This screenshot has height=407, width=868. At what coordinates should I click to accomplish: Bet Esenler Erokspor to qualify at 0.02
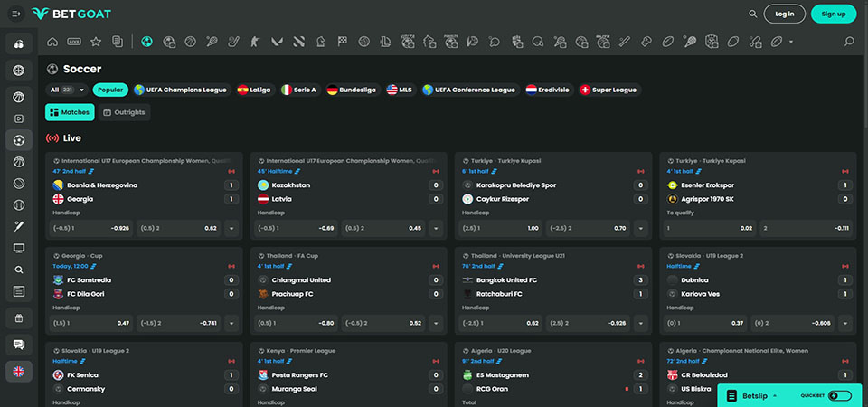point(709,228)
